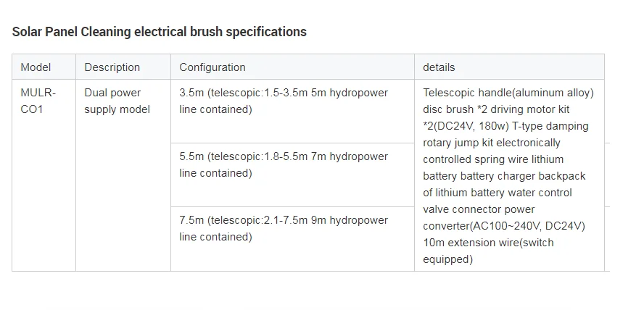Click the Dual power supply model cell
The height and width of the screenshot is (310, 644).
pyautogui.click(x=123, y=175)
